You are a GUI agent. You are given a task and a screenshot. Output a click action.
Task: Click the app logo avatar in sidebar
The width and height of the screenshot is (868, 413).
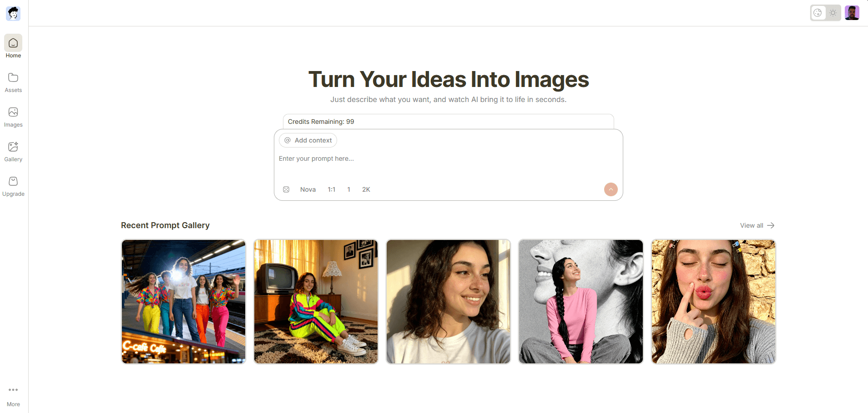pos(13,13)
